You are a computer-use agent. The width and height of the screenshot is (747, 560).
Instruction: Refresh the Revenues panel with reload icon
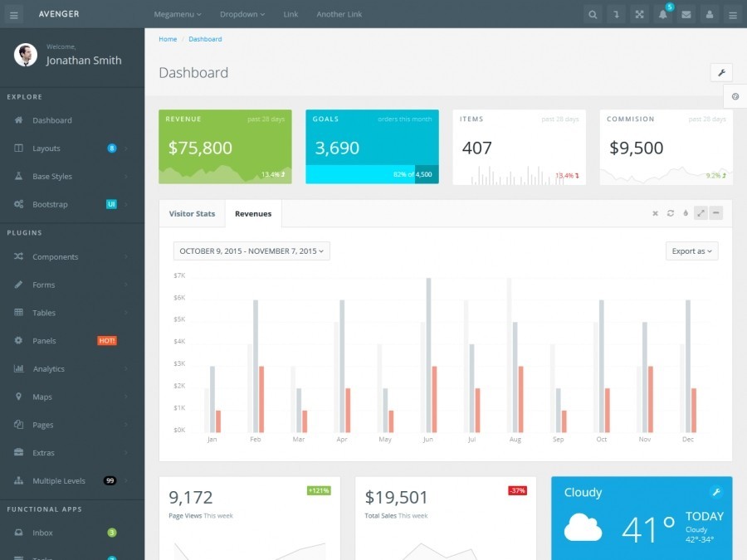tap(671, 213)
